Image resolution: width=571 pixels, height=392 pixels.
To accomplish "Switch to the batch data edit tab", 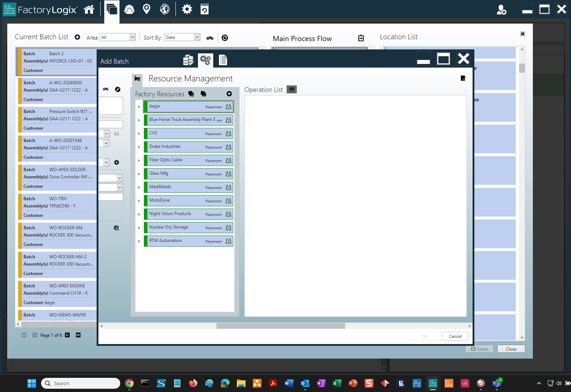I will pos(188,60).
